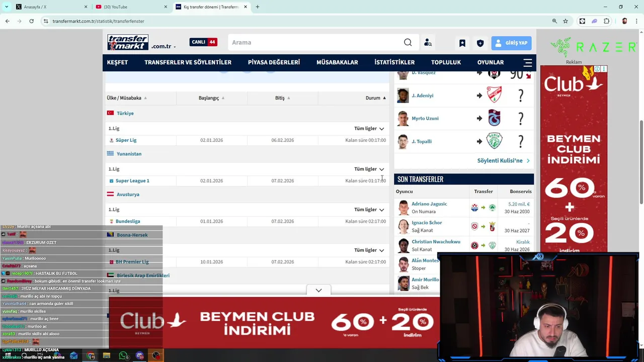This screenshot has width=644, height=362.
Task: Sort by Bitiş column
Action: (x=282, y=98)
